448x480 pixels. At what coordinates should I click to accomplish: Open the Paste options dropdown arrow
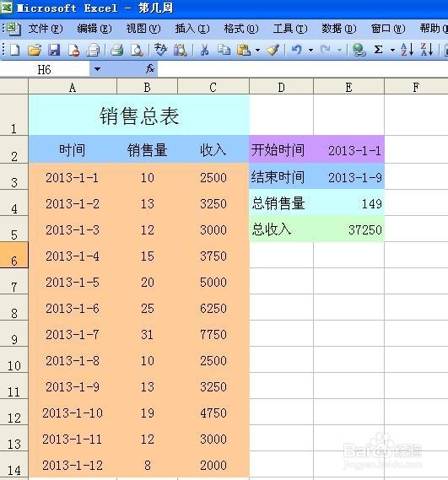(x=257, y=50)
